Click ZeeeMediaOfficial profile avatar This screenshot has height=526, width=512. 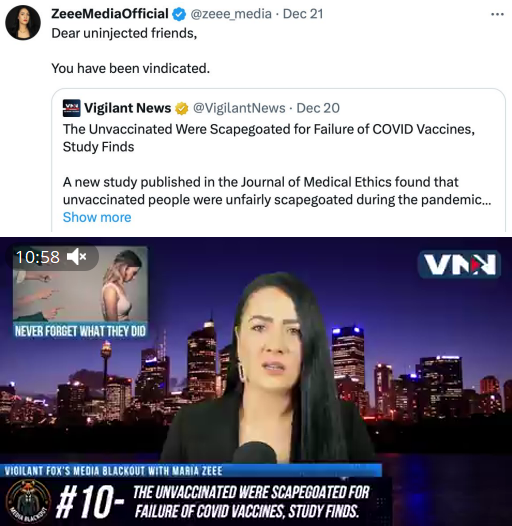pos(23,22)
